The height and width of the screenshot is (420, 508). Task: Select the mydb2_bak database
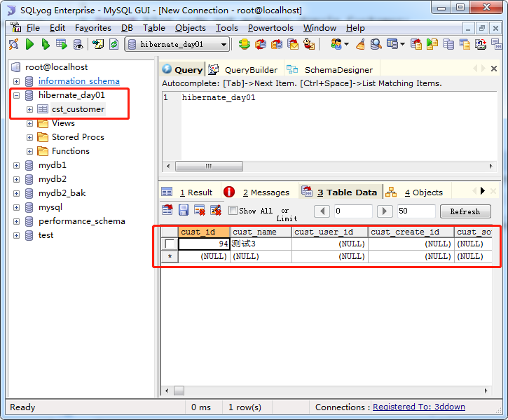point(62,193)
